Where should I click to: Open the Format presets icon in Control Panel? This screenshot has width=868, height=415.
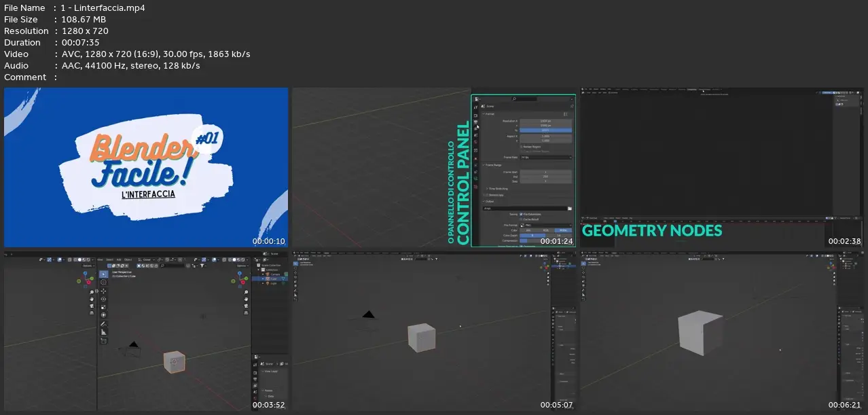click(566, 113)
